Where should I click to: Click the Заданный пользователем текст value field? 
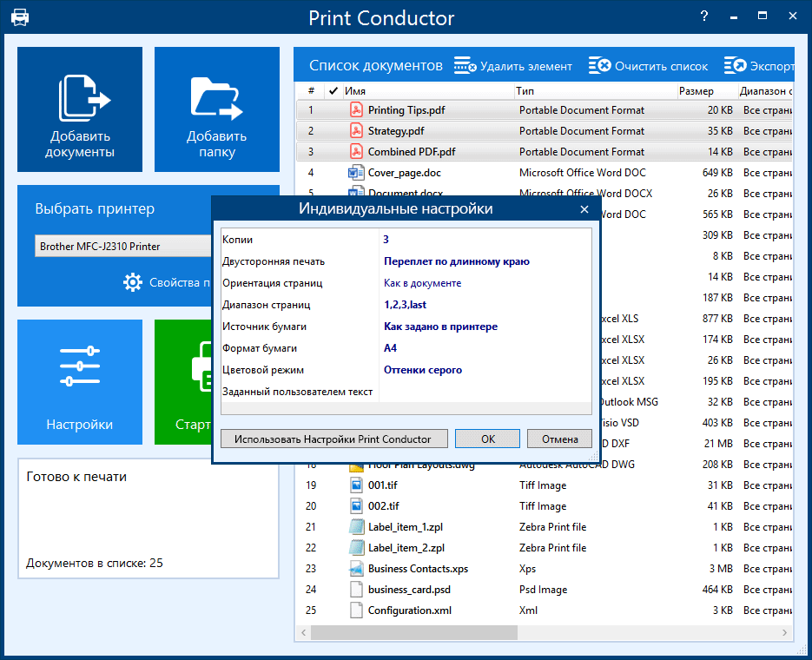[485, 392]
